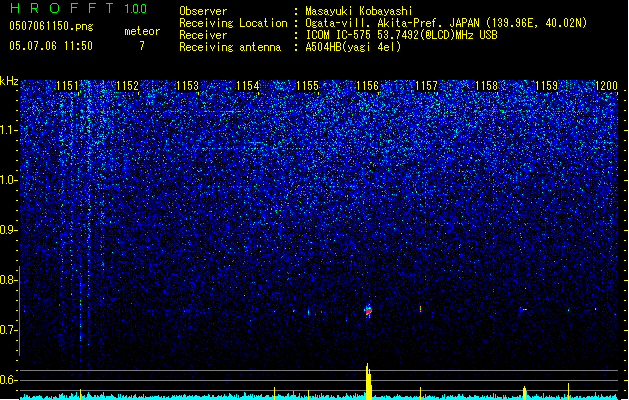Image resolution: width=629 pixels, height=400 pixels.
Task: Click the small echo dash just before 1159
Action: pos(523,309)
